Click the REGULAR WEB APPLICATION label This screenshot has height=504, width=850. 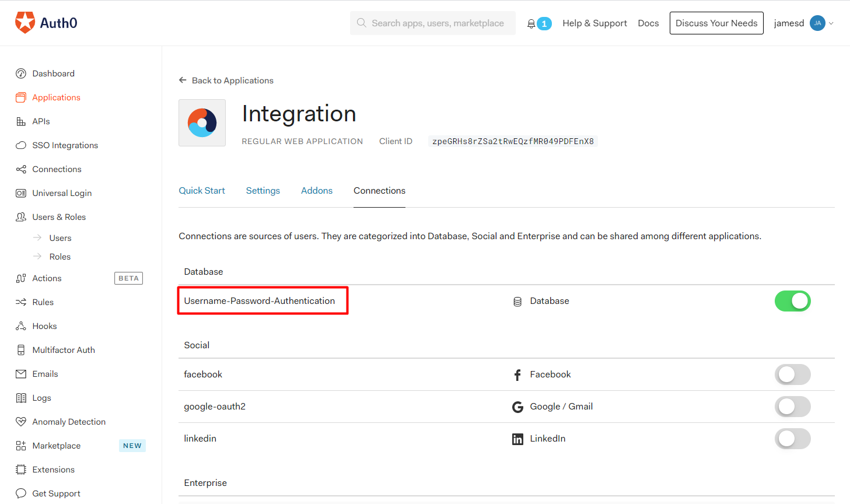tap(302, 141)
